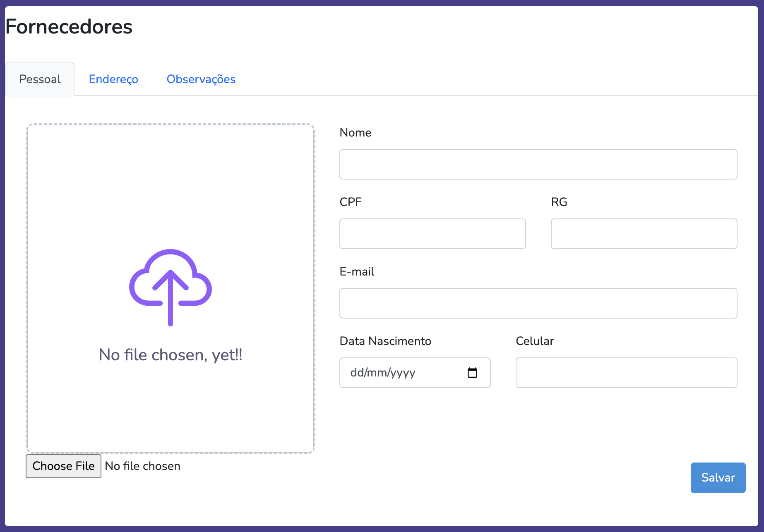
Task: Open the calendar picker icon
Action: point(472,373)
